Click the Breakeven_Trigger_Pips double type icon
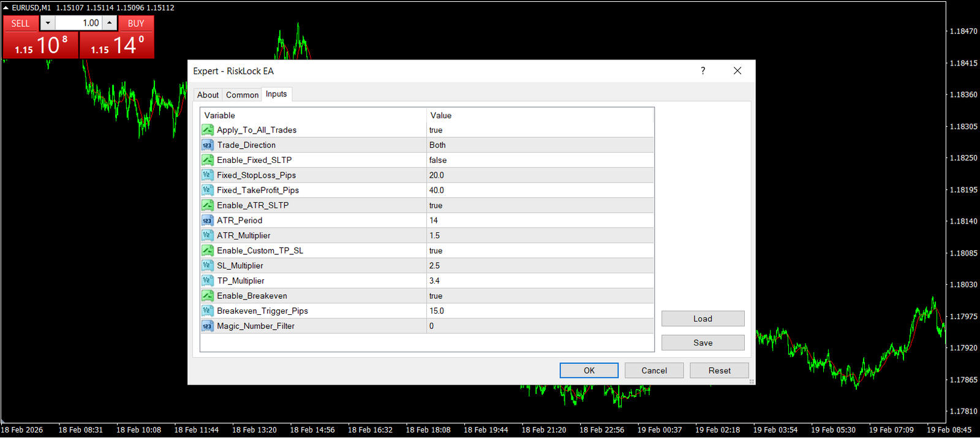The height and width of the screenshot is (438, 980). [208, 311]
